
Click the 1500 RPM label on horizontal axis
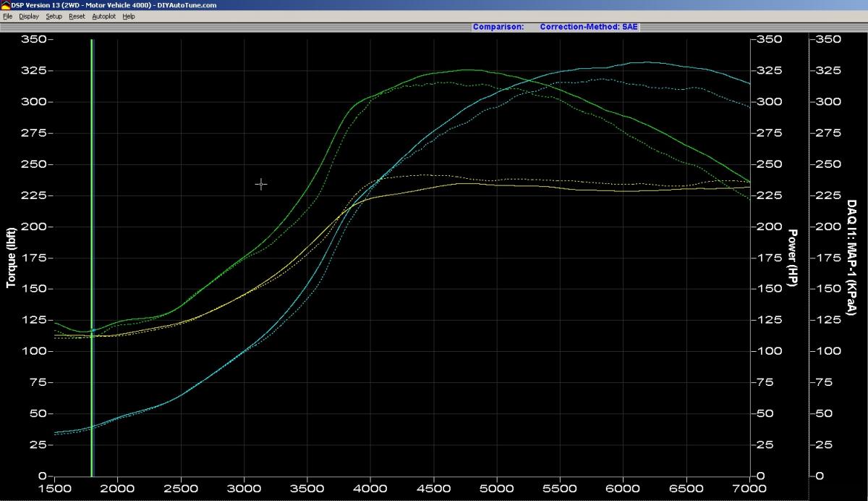coord(54,489)
